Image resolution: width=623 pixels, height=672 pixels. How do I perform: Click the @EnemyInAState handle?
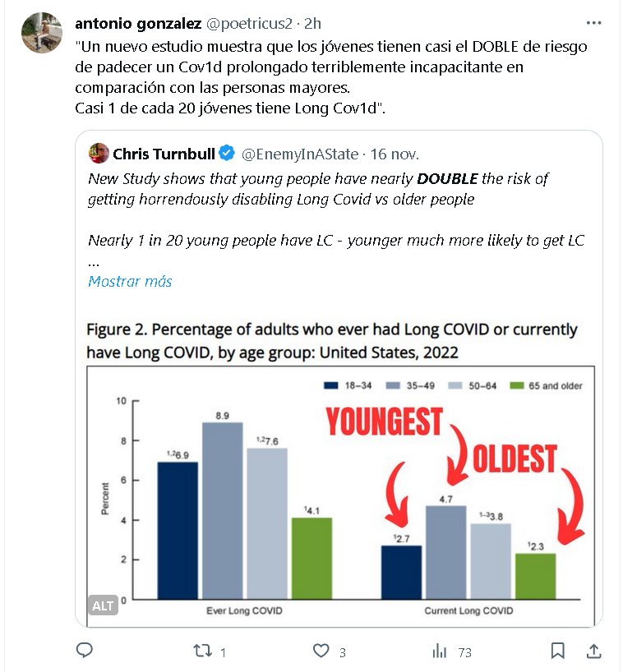coord(299,154)
